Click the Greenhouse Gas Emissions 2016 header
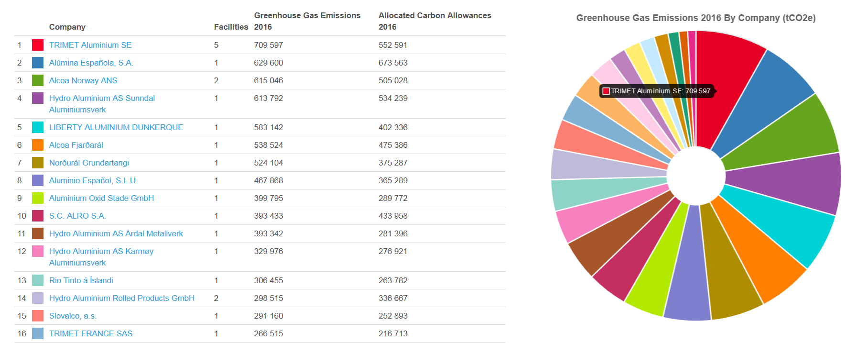Viewport: 868px width, 343px height. 307,21
